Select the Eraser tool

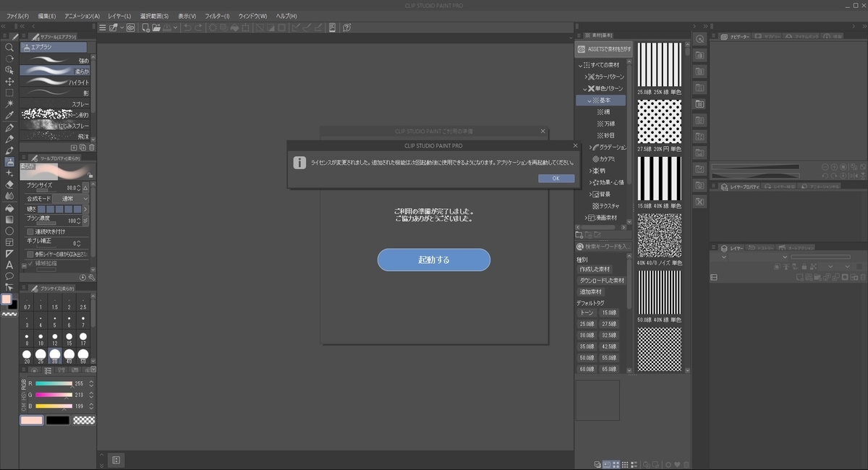pos(9,184)
